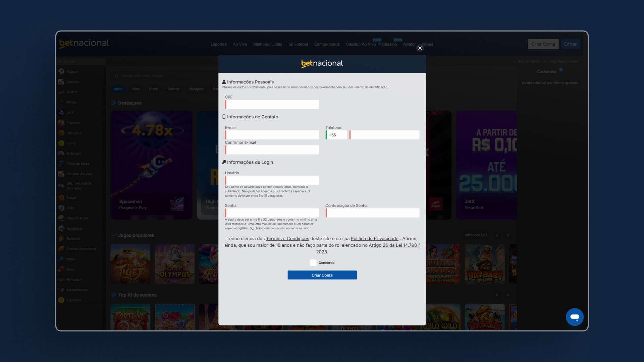Open Artigo 26 da Lei 14.790 link

pos(394,245)
